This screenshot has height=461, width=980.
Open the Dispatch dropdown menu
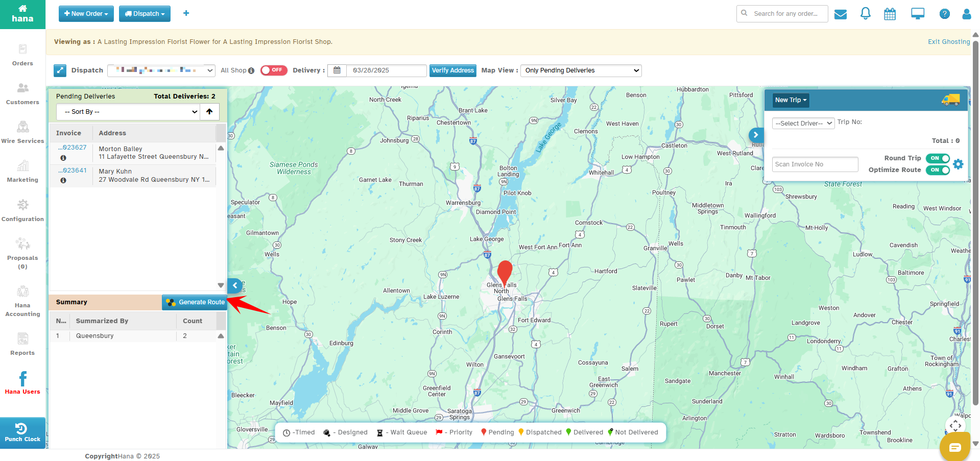coord(145,14)
